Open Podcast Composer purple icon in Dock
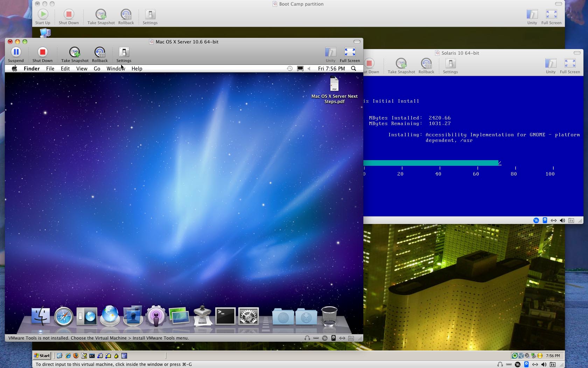Viewport: 588px width, 368px height. [156, 316]
